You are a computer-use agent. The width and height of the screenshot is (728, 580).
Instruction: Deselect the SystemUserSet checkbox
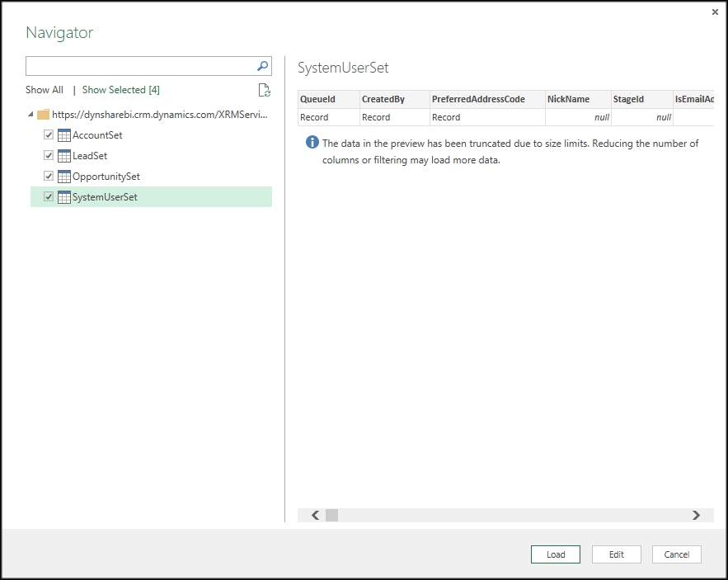tap(49, 197)
